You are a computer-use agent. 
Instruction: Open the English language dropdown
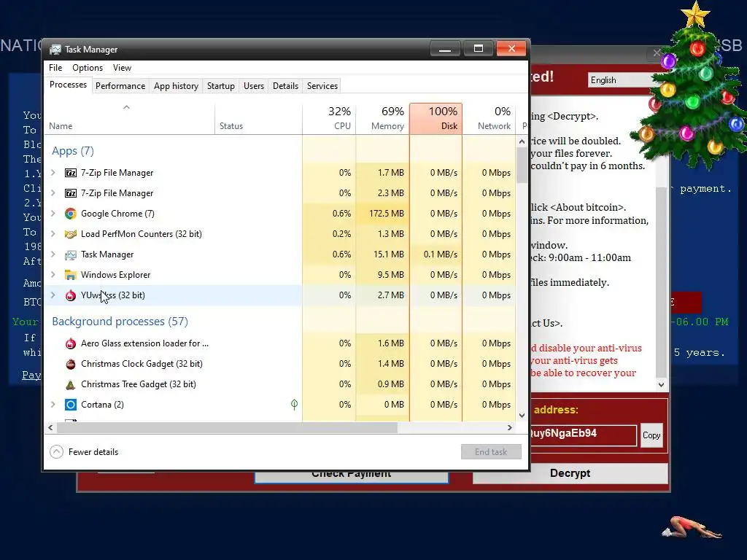[622, 80]
